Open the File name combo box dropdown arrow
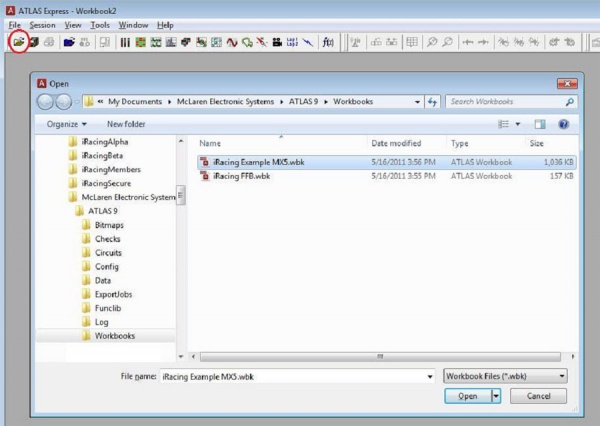 click(x=426, y=375)
